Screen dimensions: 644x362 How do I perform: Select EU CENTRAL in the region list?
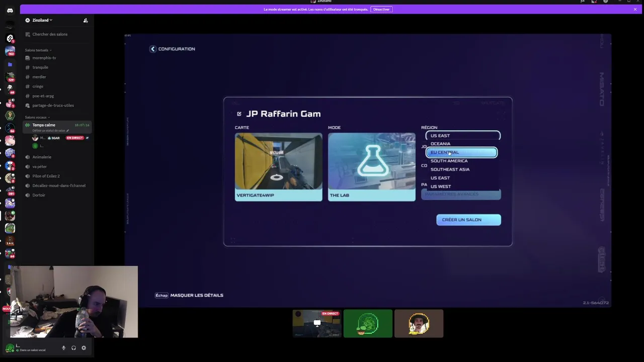coord(462,152)
